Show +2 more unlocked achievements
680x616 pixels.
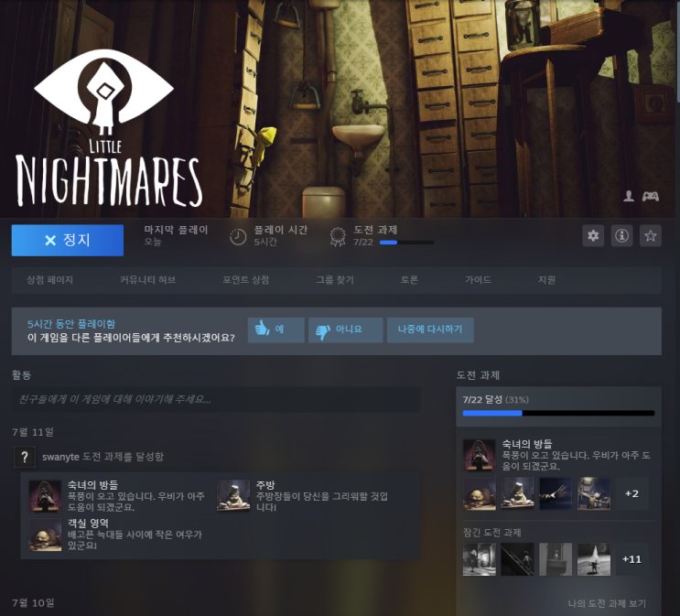pos(631,493)
